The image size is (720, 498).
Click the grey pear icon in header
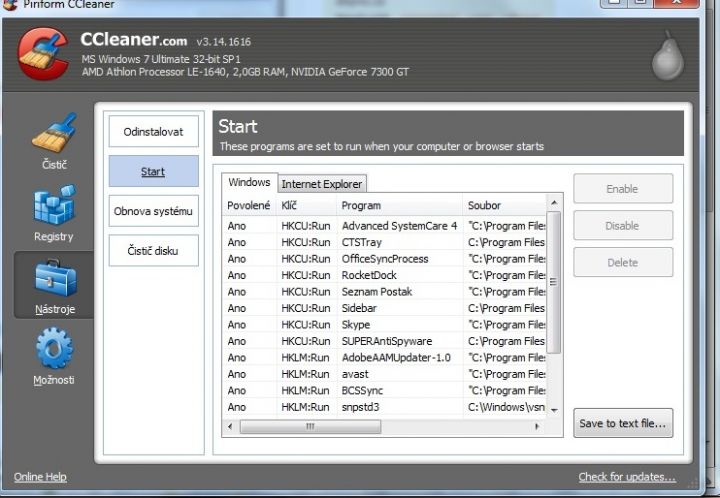[x=668, y=56]
